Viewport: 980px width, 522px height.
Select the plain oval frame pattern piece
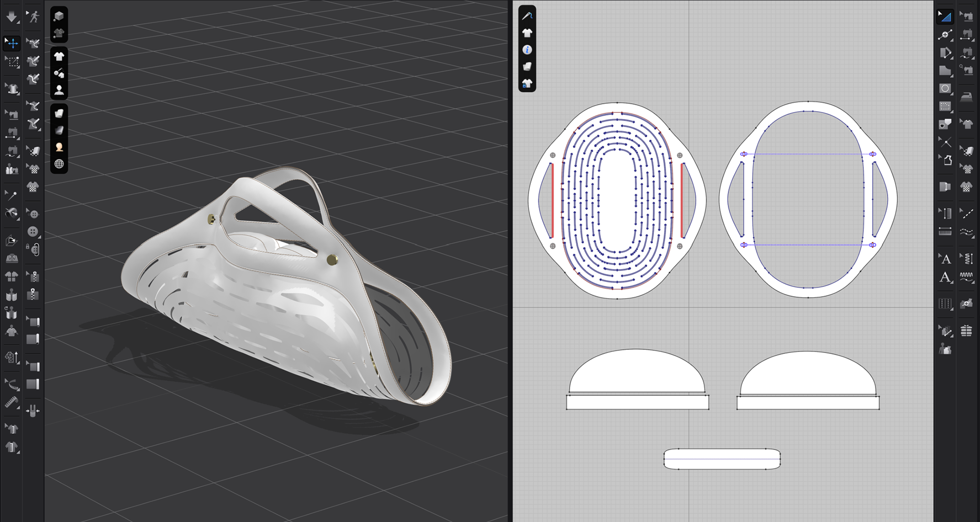808,200
